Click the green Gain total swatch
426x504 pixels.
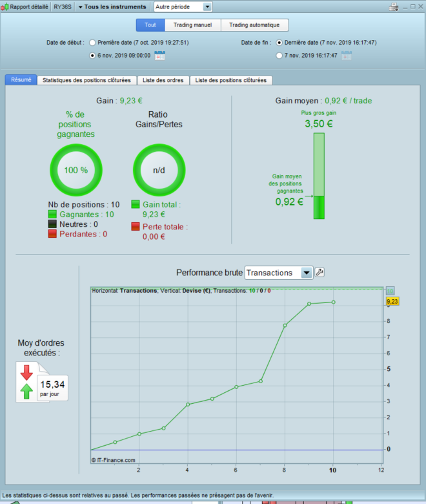click(x=136, y=204)
